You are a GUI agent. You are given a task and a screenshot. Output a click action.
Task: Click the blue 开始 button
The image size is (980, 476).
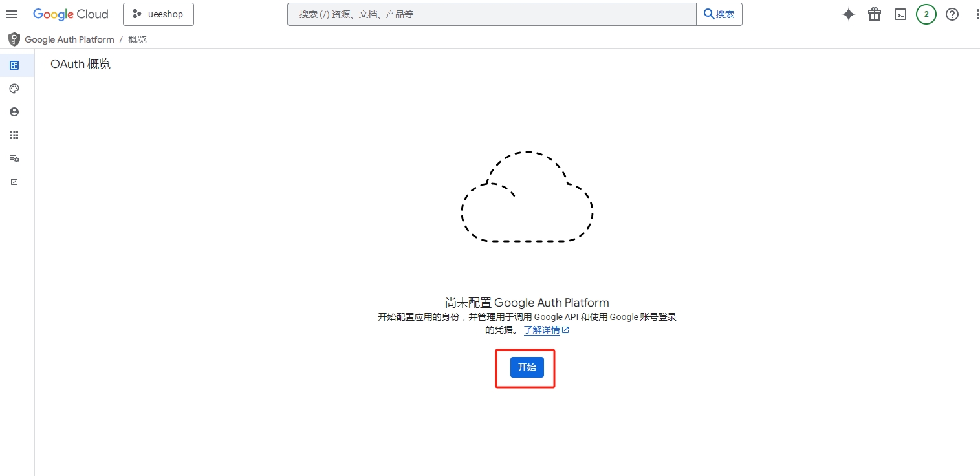click(x=527, y=367)
